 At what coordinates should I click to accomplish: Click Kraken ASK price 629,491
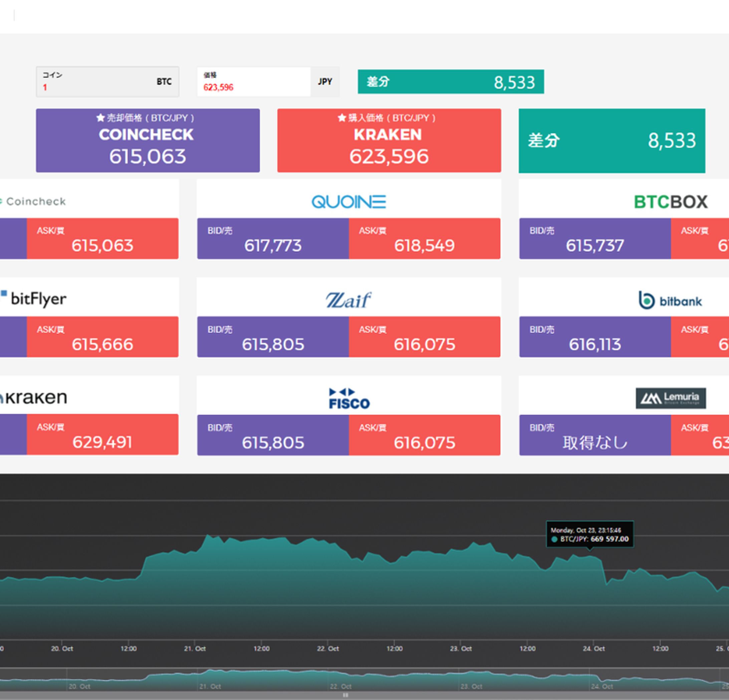pyautogui.click(x=103, y=434)
